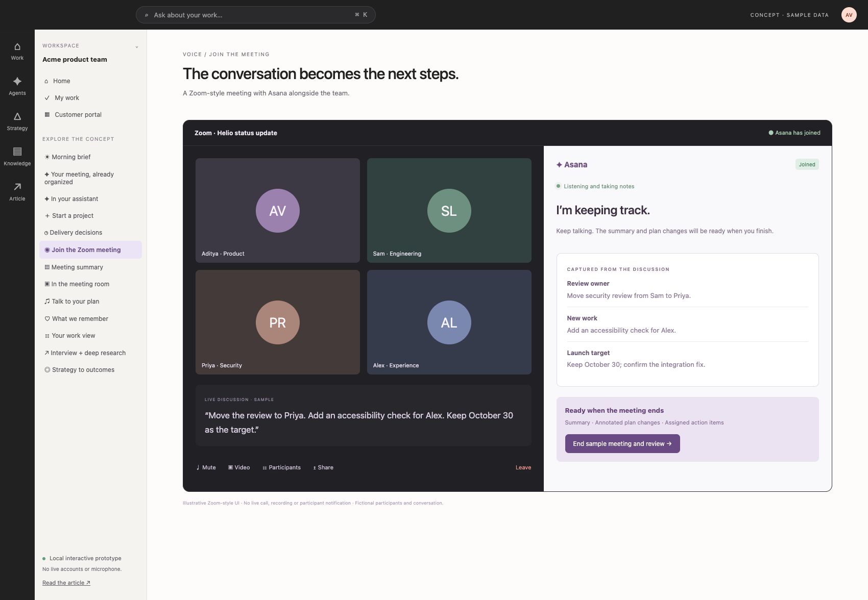
Task: Open the Work section in the left rail
Action: click(x=17, y=52)
